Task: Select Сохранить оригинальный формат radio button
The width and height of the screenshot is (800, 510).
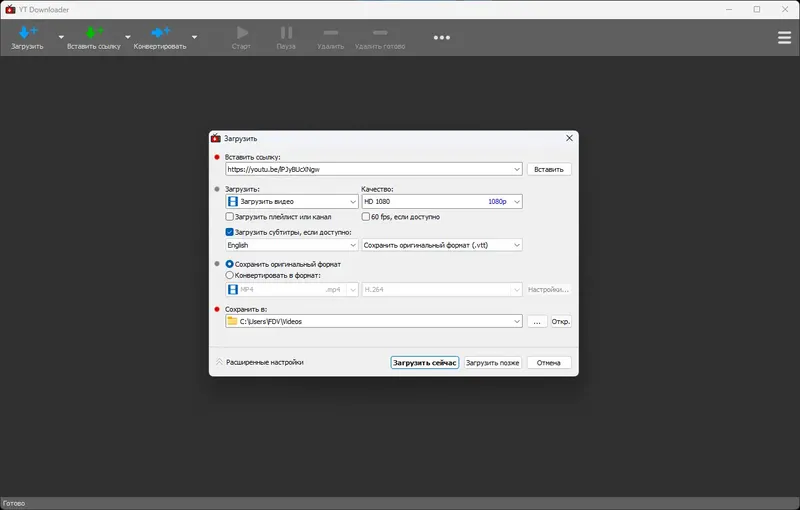Action: (230, 264)
